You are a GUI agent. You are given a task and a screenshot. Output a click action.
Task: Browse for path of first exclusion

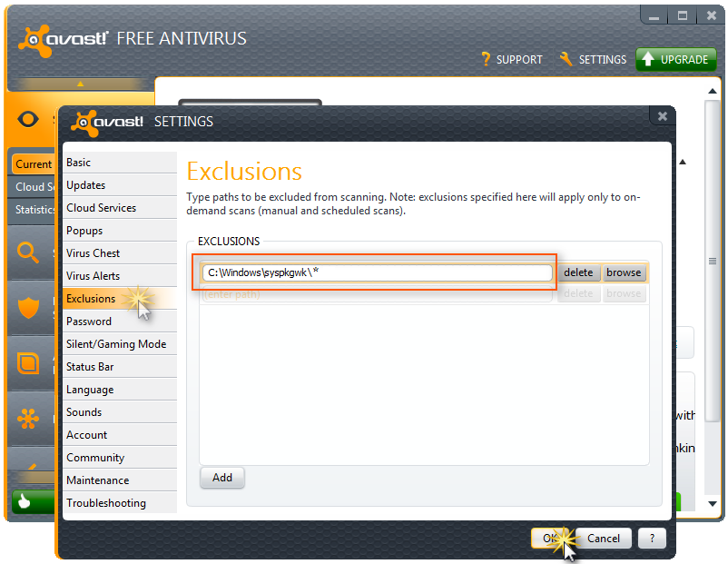click(x=624, y=272)
